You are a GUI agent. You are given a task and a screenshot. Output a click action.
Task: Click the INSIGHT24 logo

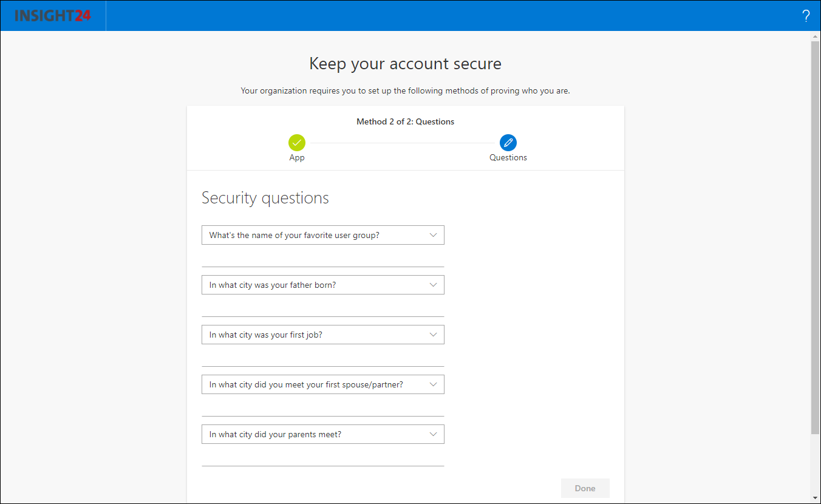(53, 16)
